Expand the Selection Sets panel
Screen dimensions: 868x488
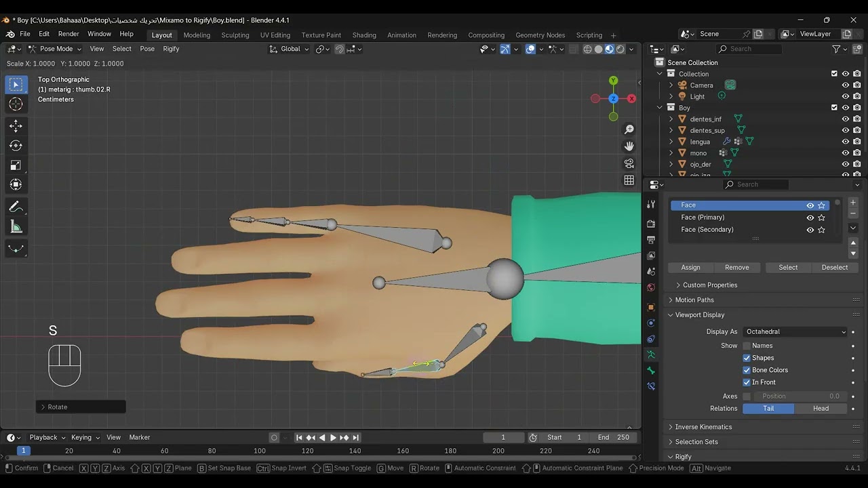[x=696, y=442]
